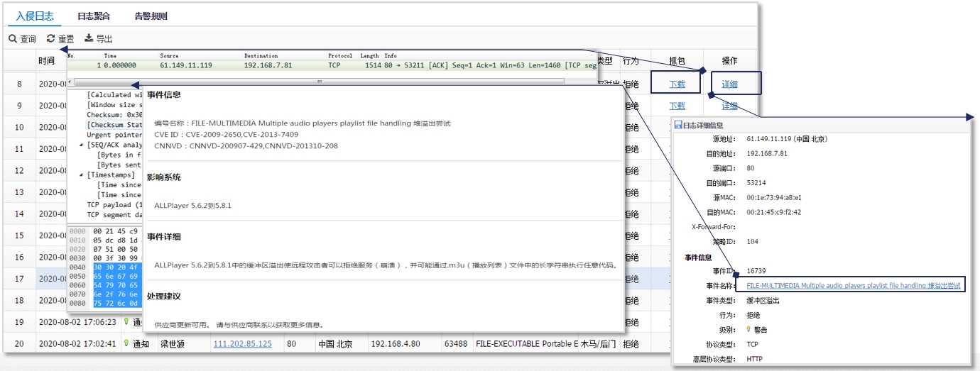This screenshot has width=980, height=371.
Task: Click 详细 link in row 8
Action: coord(730,84)
